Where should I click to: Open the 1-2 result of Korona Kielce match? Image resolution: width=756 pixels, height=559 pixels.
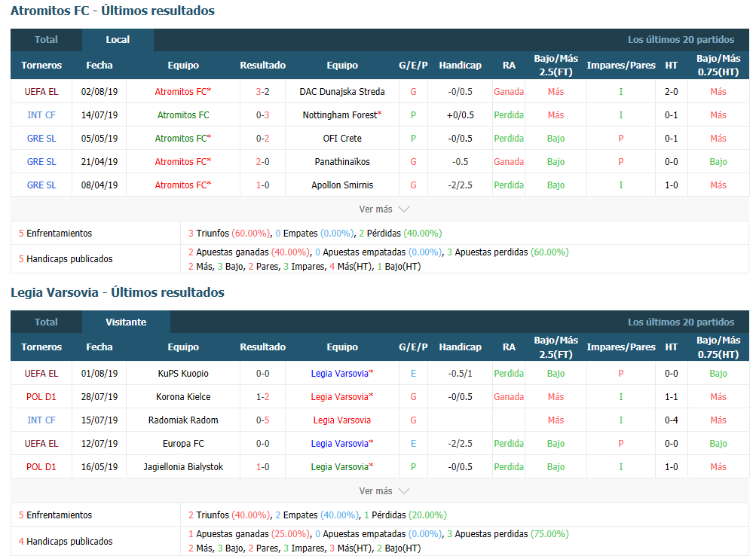263,397
